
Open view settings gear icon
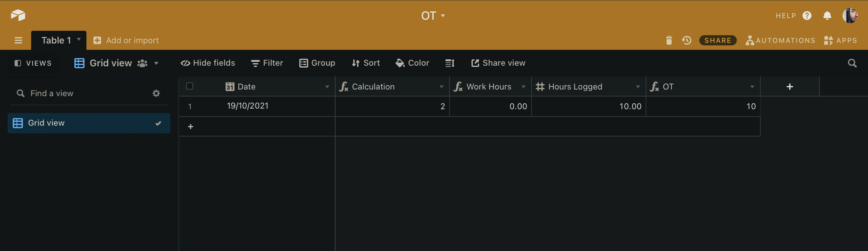pos(156,93)
